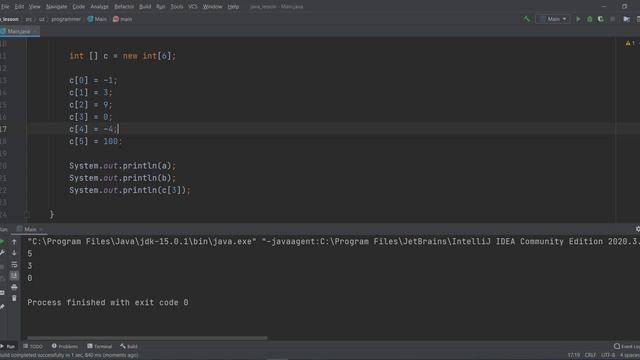The image size is (640, 360).
Task: Click the int [] c = new int[6] line
Action: click(122, 56)
